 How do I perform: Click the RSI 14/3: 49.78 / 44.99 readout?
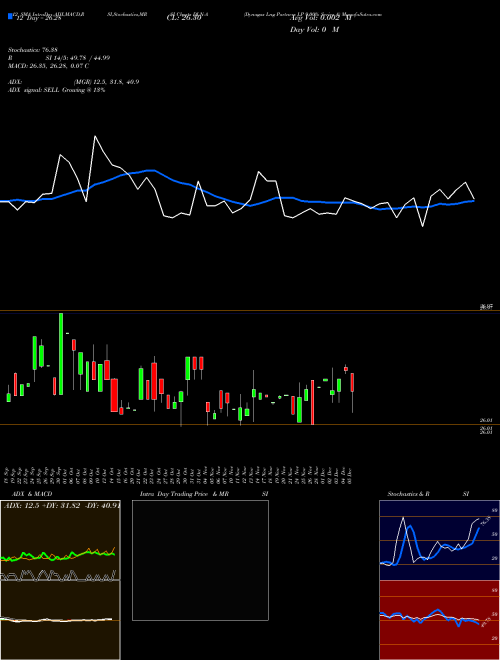tap(59, 58)
